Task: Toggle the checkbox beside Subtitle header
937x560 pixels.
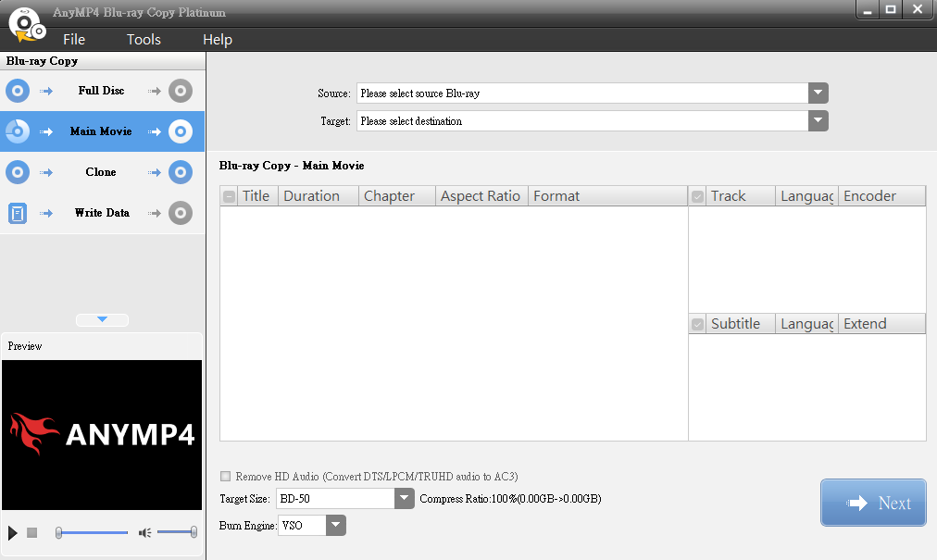Action: (x=697, y=325)
